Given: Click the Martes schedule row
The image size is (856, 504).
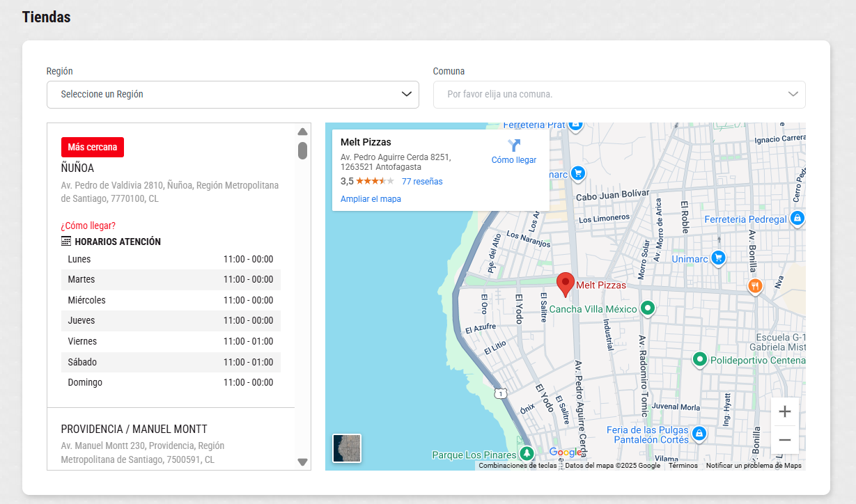Looking at the screenshot, I should click(171, 279).
